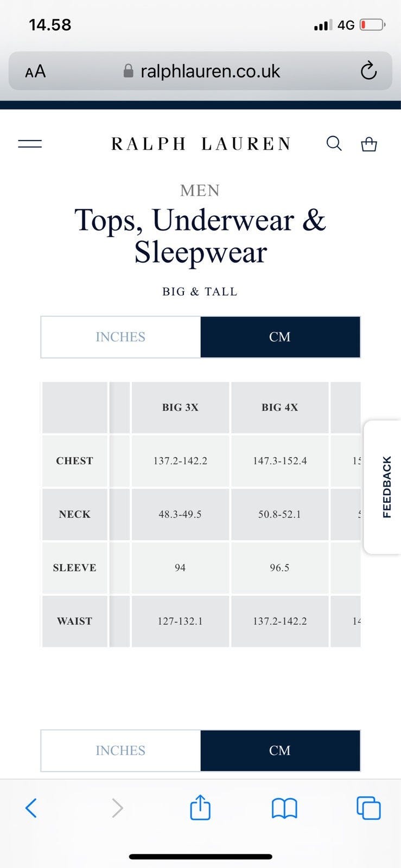Tap the AA reader options button
This screenshot has height=868, width=401.
[35, 72]
